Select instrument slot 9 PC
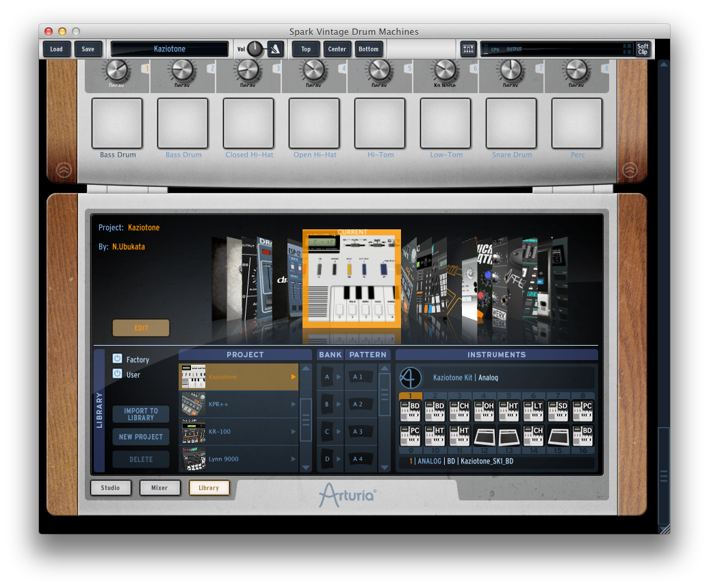The image size is (709, 588). coord(411,436)
